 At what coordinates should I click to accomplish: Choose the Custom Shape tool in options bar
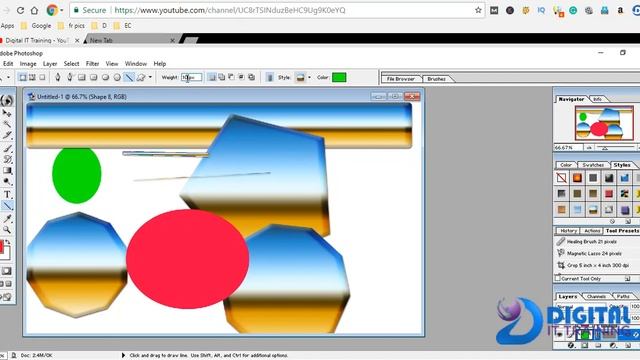141,77
